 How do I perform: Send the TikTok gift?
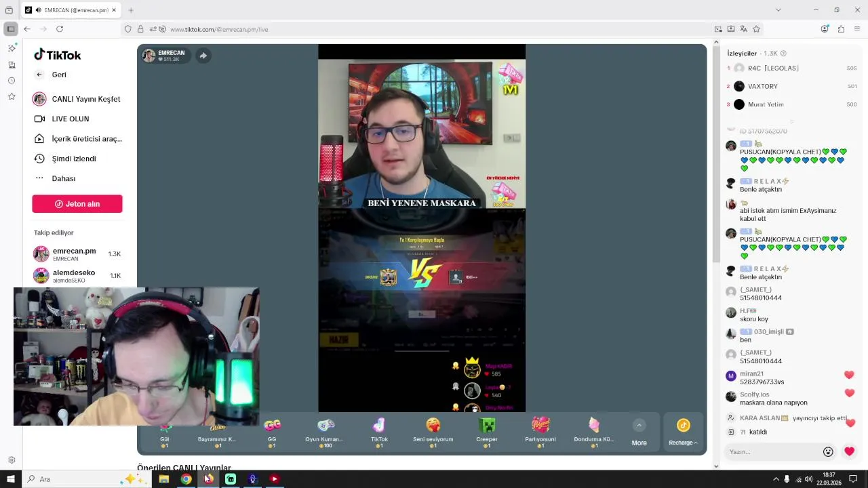[x=379, y=434]
